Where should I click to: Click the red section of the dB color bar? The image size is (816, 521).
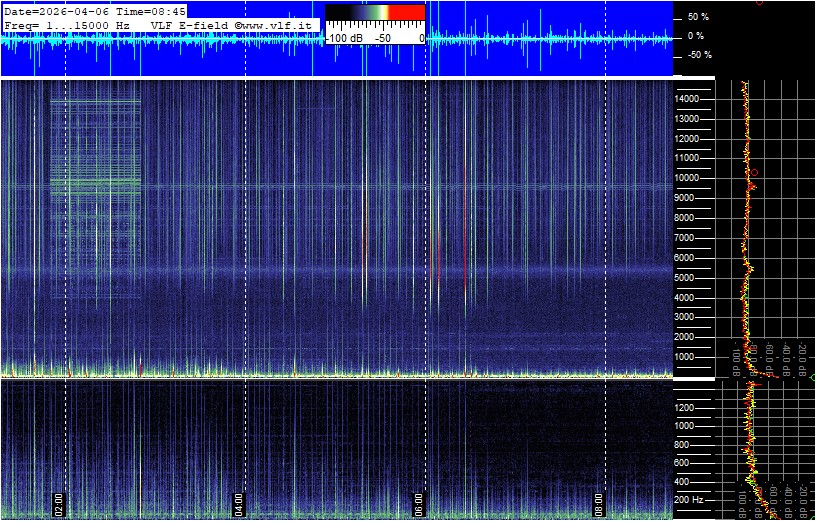(407, 12)
